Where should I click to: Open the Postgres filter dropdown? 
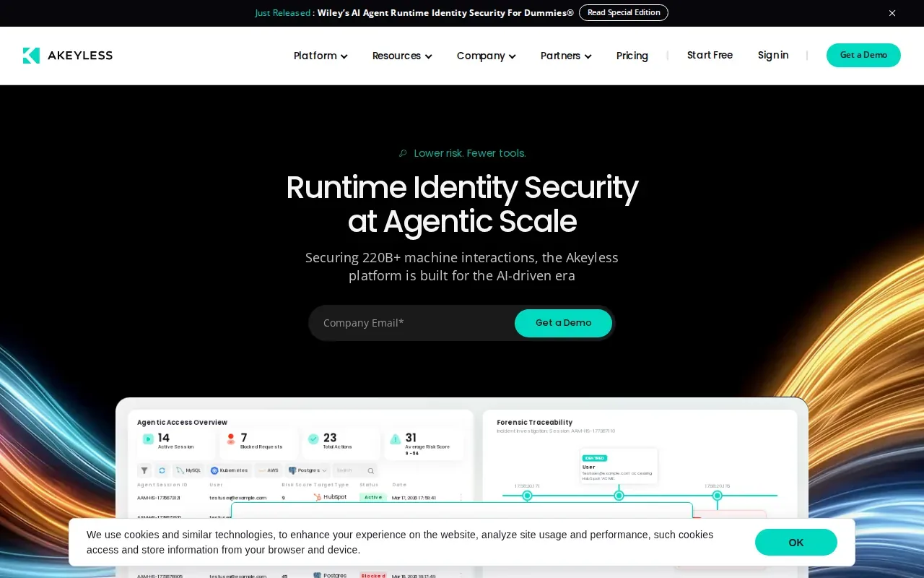click(308, 470)
